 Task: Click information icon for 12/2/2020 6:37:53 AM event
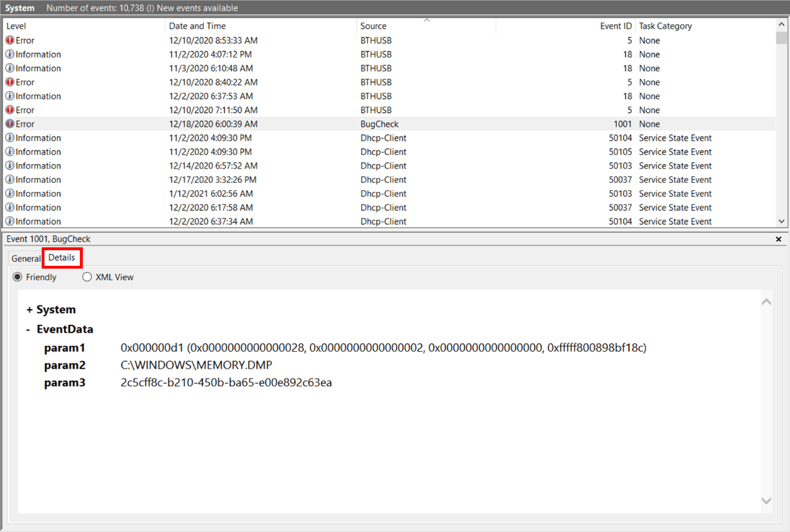(10, 96)
